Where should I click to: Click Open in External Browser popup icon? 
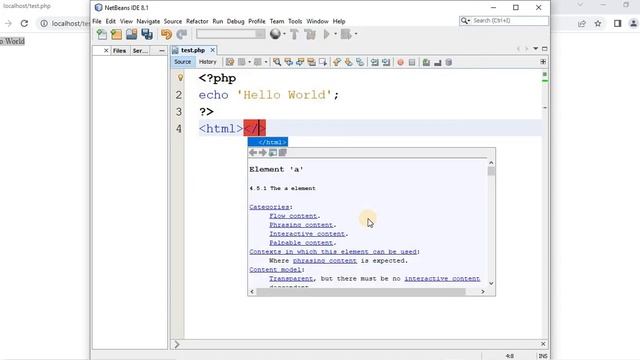273,152
